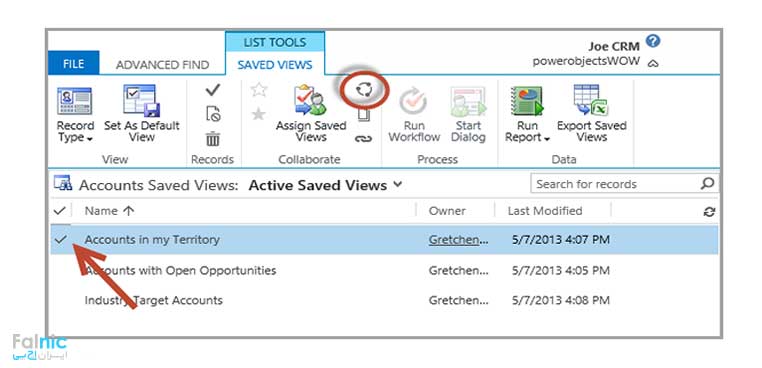Viewport: 762px width, 368px height.
Task: Select Accounts with Open Opportunities row
Action: click(x=384, y=270)
